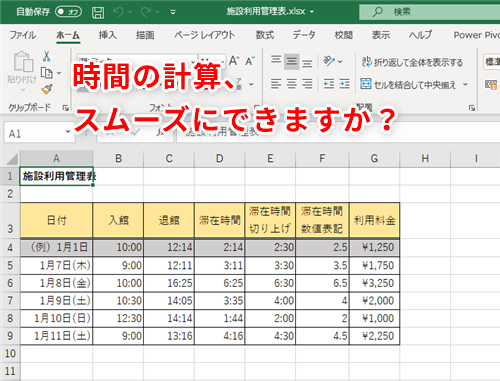Apply middle vertical alignment icon
The height and width of the screenshot is (381, 500).
(x=291, y=61)
